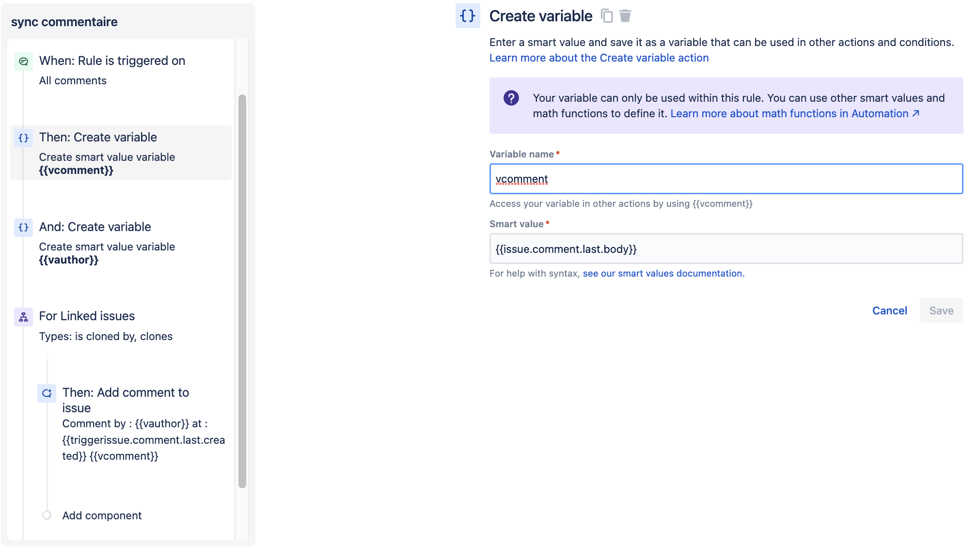
Task: Click the Cancel link
Action: tap(889, 311)
